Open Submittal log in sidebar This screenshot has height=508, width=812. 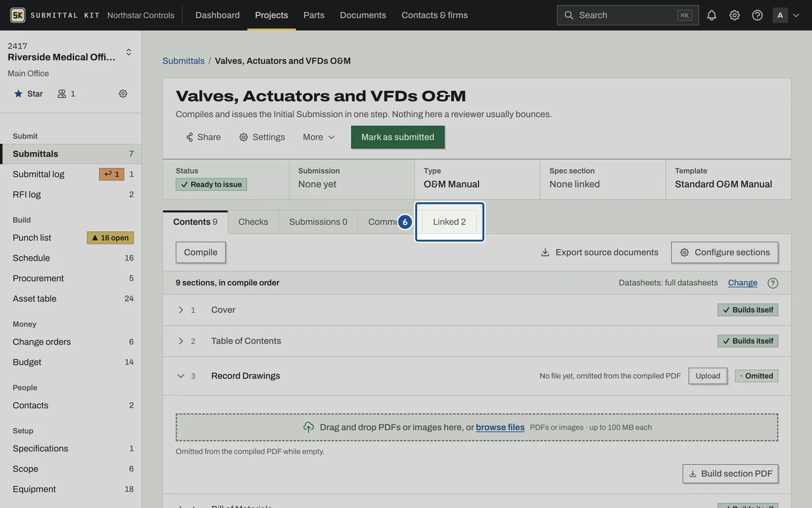71,174
